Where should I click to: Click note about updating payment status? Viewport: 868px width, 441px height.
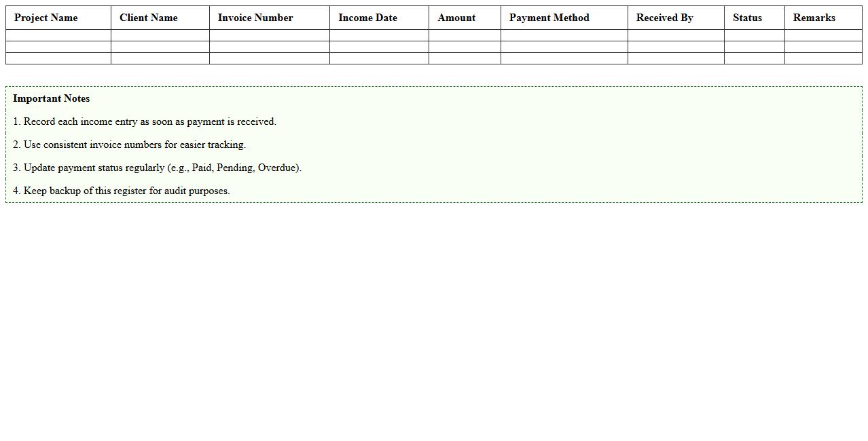(157, 168)
